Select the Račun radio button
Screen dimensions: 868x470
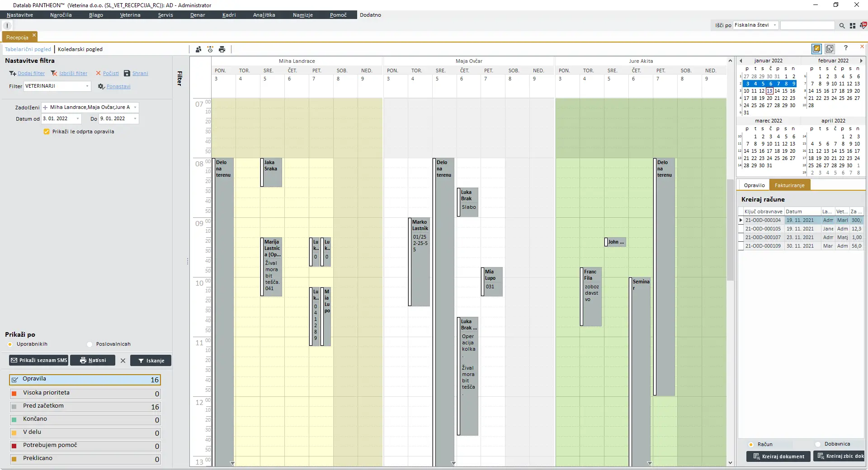(x=751, y=445)
